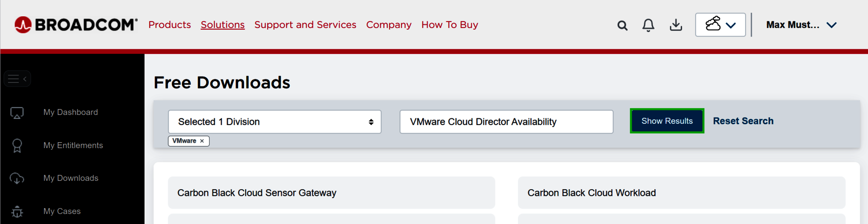Viewport: 868px width, 224px height.
Task: Click the My Cases bug icon
Action: pyautogui.click(x=17, y=211)
